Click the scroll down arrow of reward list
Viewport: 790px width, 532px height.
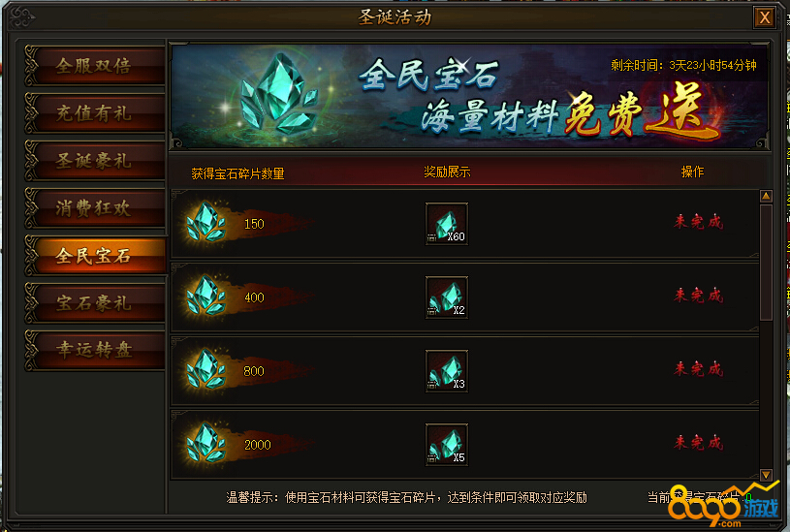(x=766, y=475)
